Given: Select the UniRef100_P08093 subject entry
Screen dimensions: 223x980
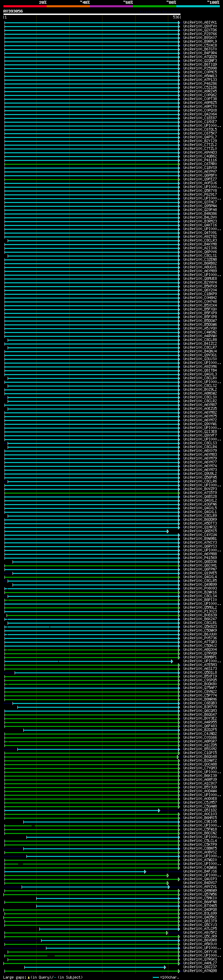Looking at the screenshot, I should (200, 588).
